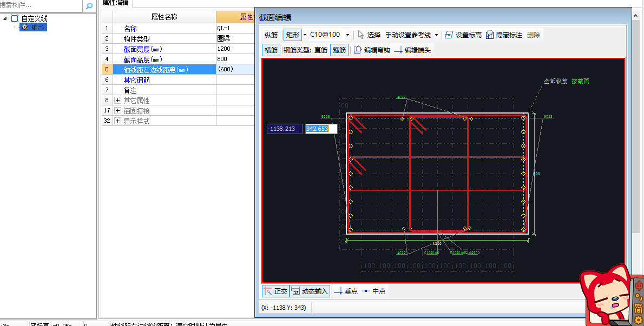Open the C10@100 rebar spec dropdown
The image size is (644, 326).
[x=347, y=35]
